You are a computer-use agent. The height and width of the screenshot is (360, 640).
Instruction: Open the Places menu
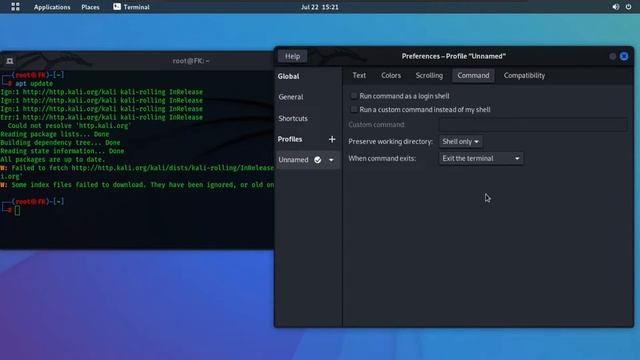[90, 7]
